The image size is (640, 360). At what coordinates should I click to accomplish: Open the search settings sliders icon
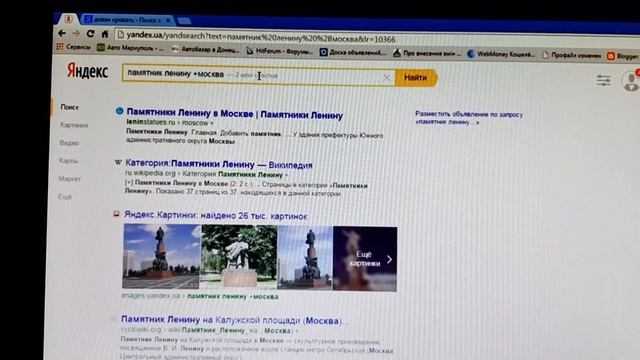click(x=604, y=80)
